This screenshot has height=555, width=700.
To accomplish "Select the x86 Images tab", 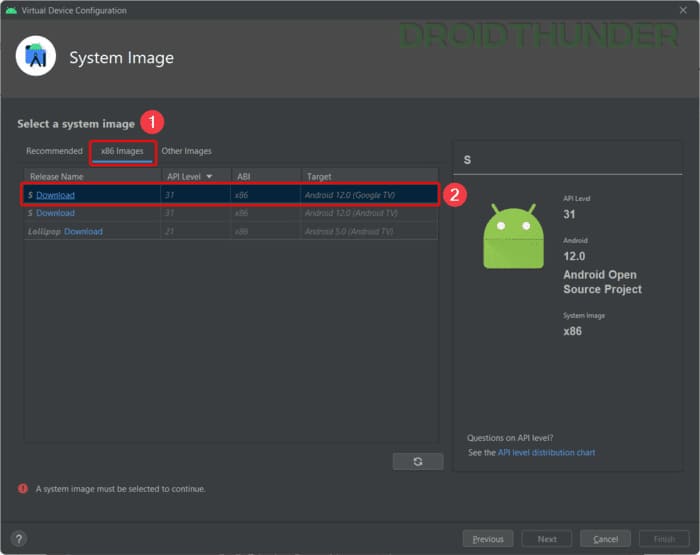I will point(122,151).
